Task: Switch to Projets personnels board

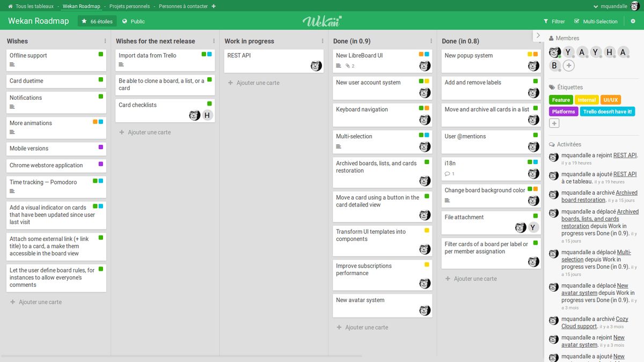Action: point(129,6)
